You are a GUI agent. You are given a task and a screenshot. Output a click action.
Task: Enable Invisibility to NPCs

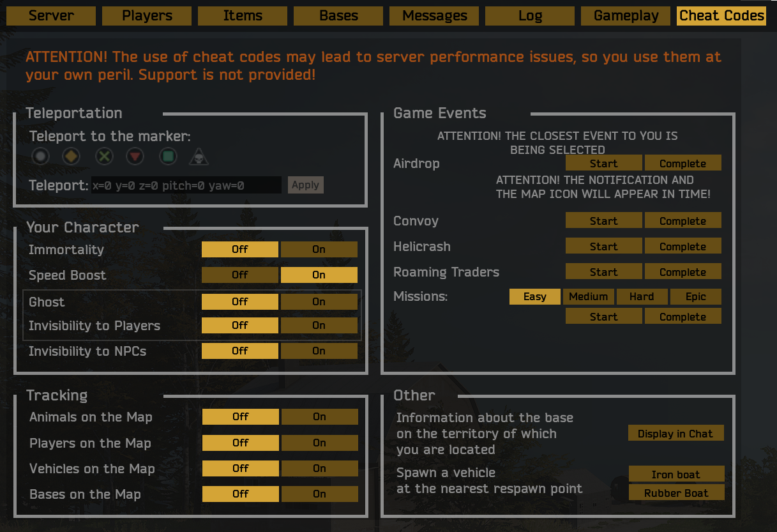click(319, 351)
